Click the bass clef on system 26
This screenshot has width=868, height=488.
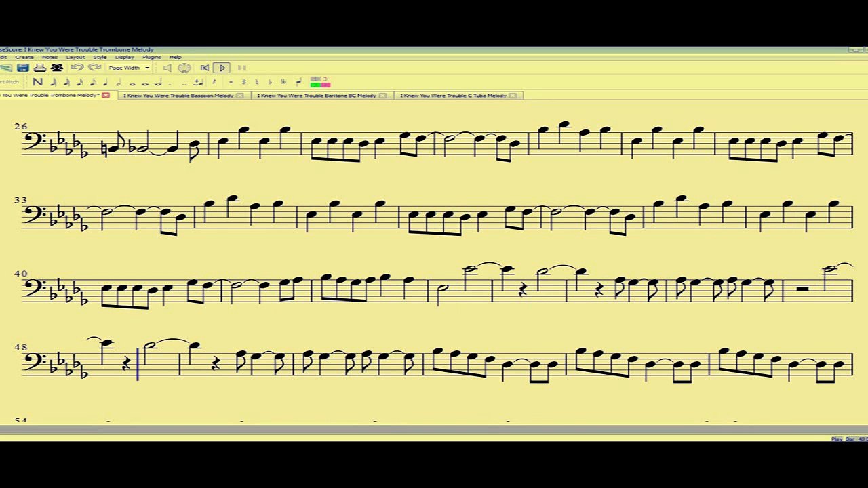pyautogui.click(x=35, y=141)
